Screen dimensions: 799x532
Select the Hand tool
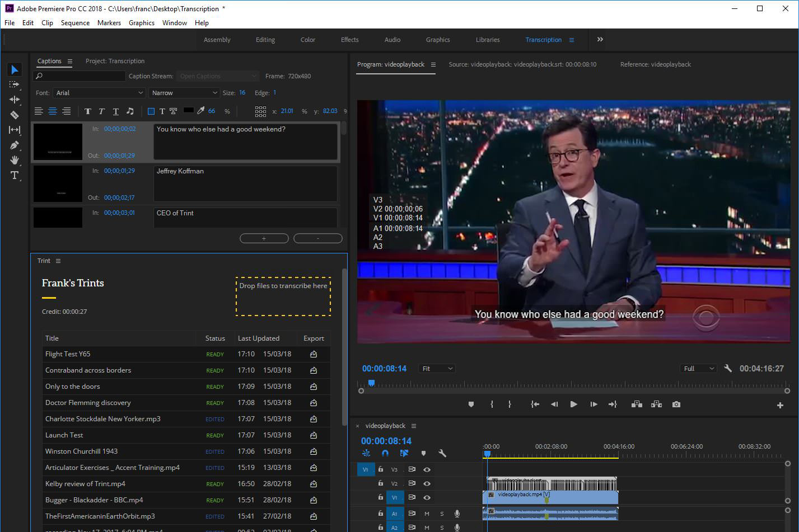[15, 160]
